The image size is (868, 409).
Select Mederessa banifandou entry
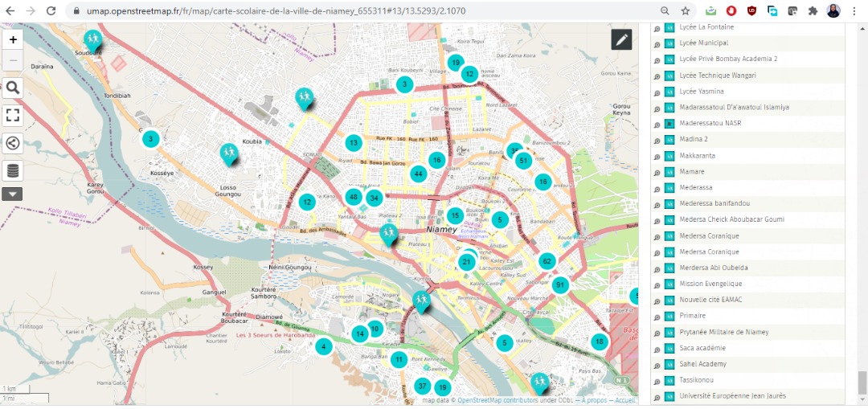714,203
